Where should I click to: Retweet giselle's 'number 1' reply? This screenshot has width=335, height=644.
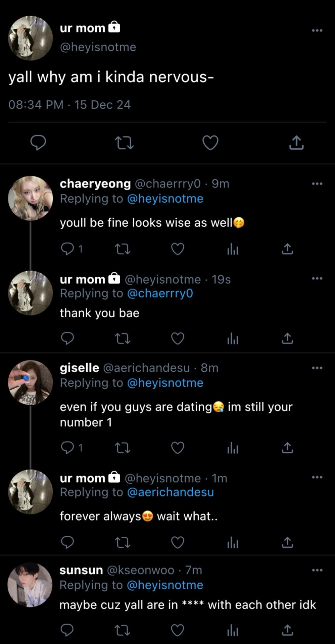click(123, 448)
